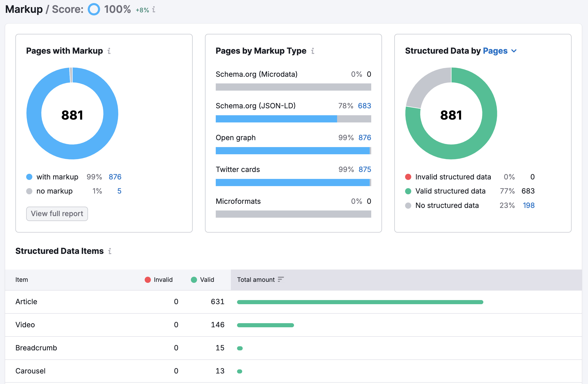Click the info icon beside Pages with Markup
588x384 pixels.
[x=109, y=51]
